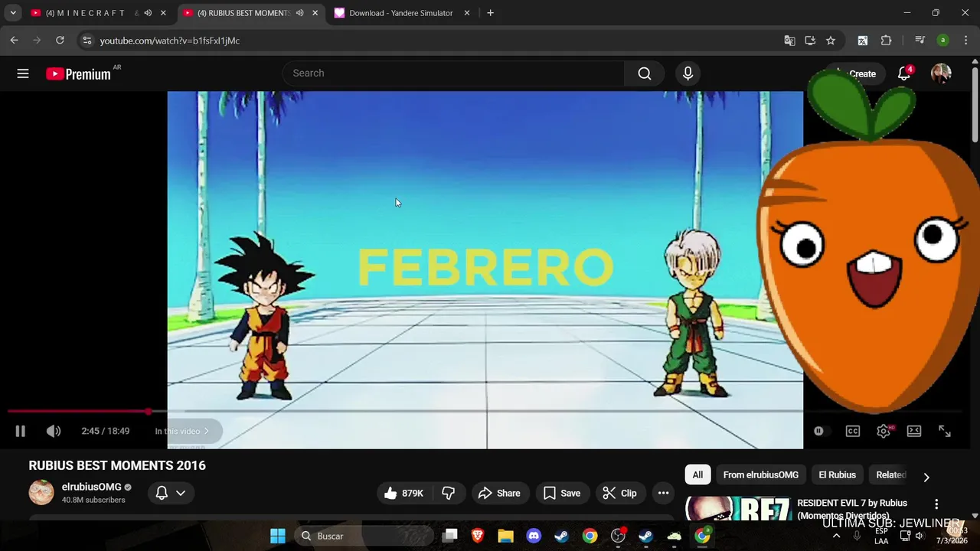Screen dimensions: 980x551
Task: Dislike the video with thumbs-down
Action: click(x=449, y=493)
